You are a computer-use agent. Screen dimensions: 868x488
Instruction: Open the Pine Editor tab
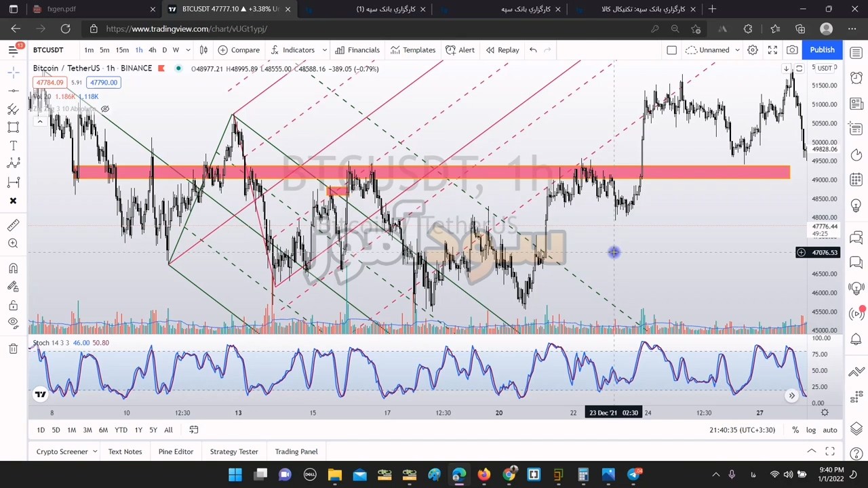[176, 451]
